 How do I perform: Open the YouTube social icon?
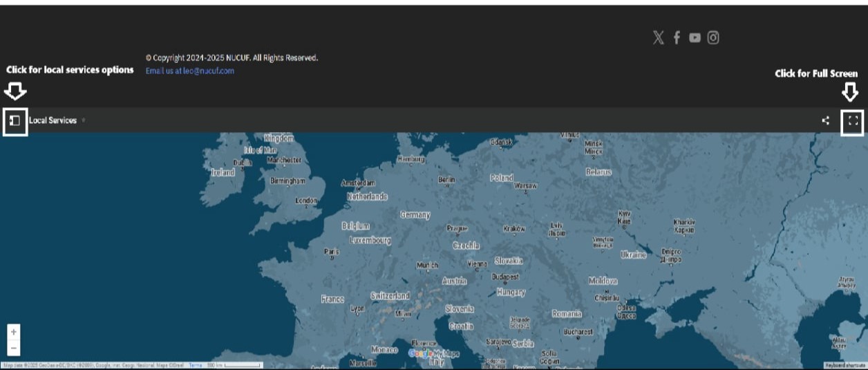[x=695, y=38]
